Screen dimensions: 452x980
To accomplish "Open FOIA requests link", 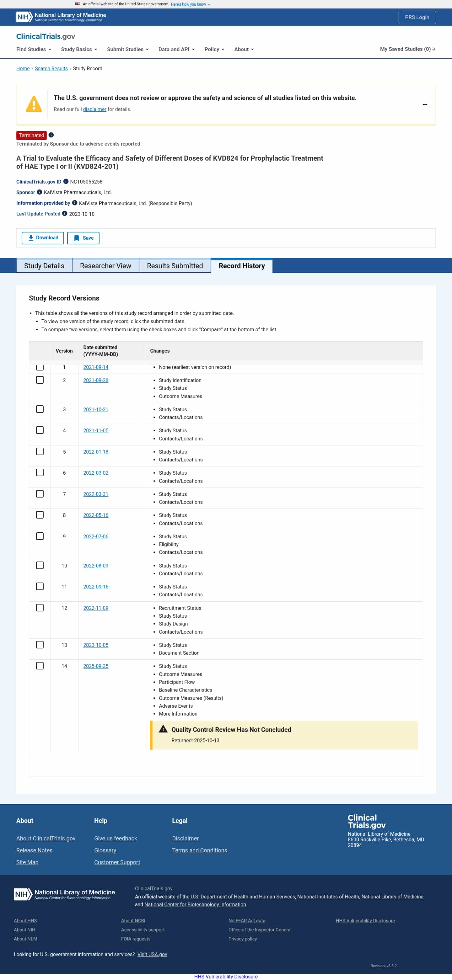I will tap(136, 939).
